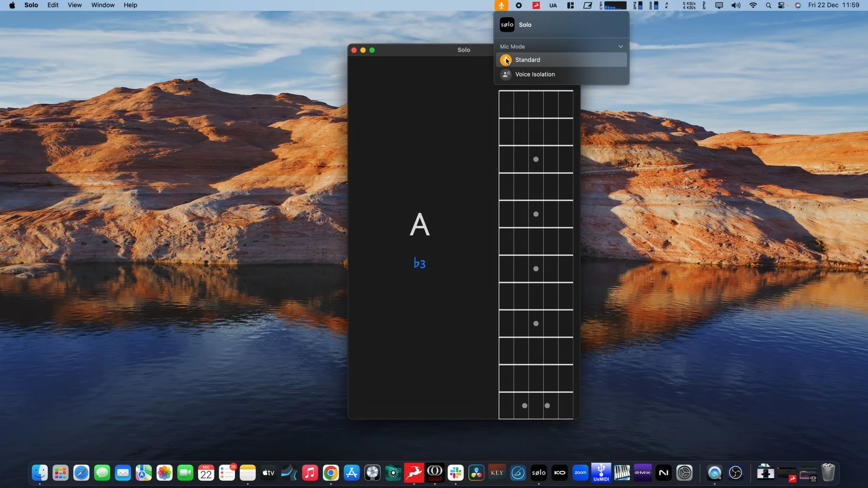
Task: Click the orange microphone menu bar icon
Action: pyautogui.click(x=501, y=5)
